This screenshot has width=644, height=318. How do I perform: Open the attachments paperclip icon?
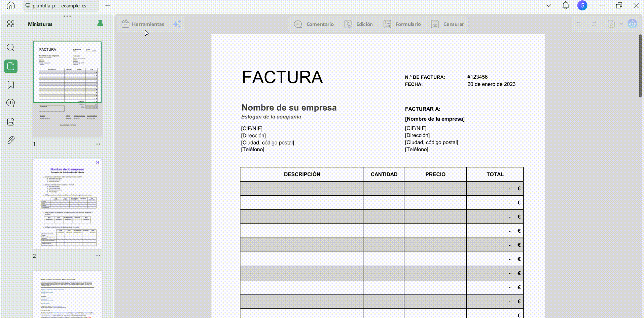[x=11, y=140]
